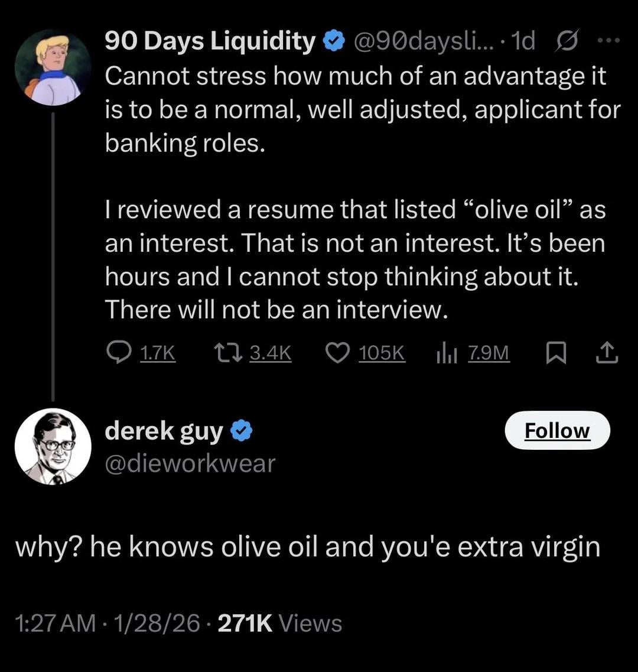Open the @dieworkwear handle link
This screenshot has width=638, height=672.
tap(190, 464)
